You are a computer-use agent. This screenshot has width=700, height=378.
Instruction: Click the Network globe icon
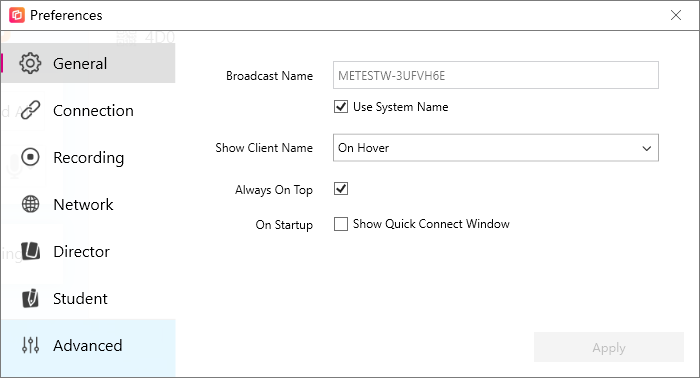(30, 204)
